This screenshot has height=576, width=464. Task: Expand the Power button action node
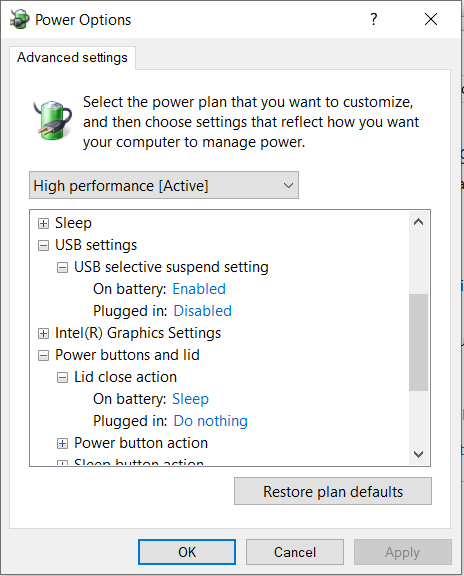click(x=62, y=443)
